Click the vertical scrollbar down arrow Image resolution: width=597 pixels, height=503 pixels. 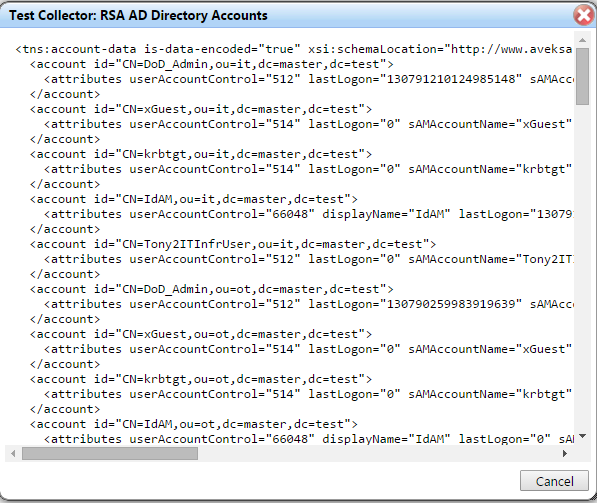(582, 436)
